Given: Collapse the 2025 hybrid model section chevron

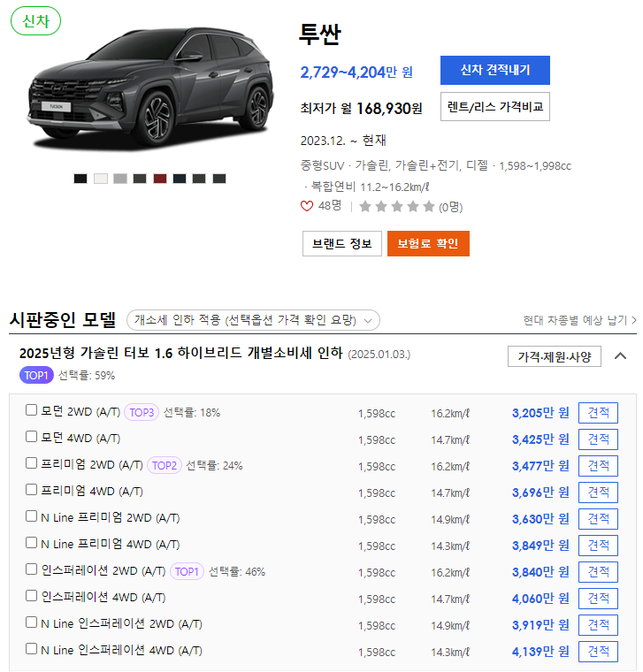Looking at the screenshot, I should tap(620, 356).
